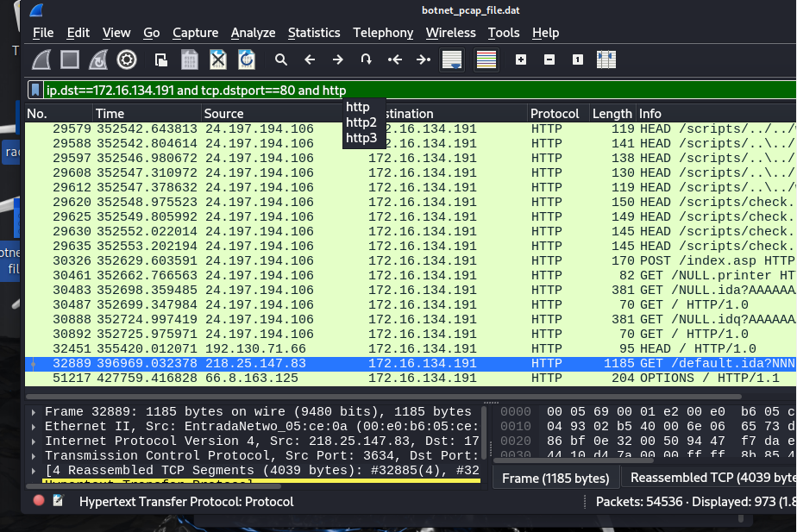Click the start capture shark fin icon

tap(42, 59)
